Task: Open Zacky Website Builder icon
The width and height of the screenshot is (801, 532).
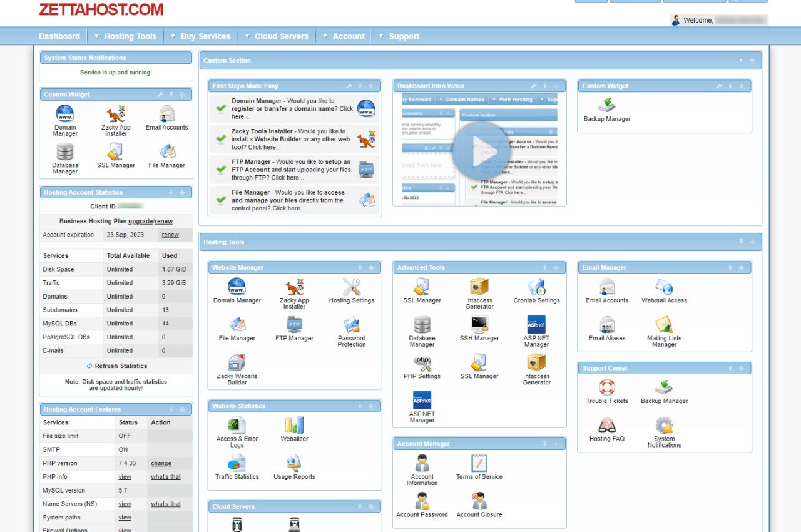Action: (237, 369)
